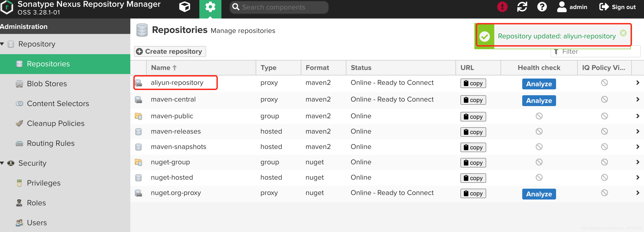644x232 pixels.
Task: Sort by the Format column header
Action: point(324,68)
